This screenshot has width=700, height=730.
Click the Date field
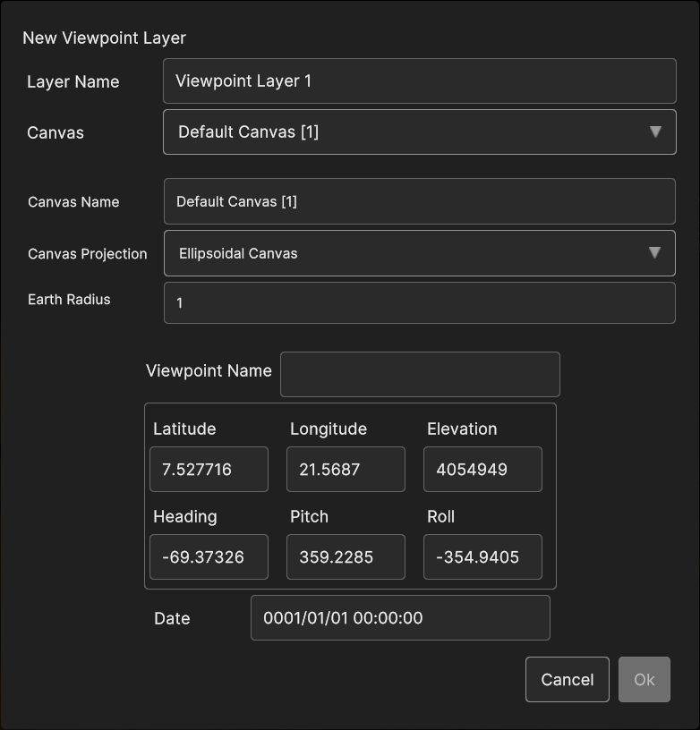[400, 618]
